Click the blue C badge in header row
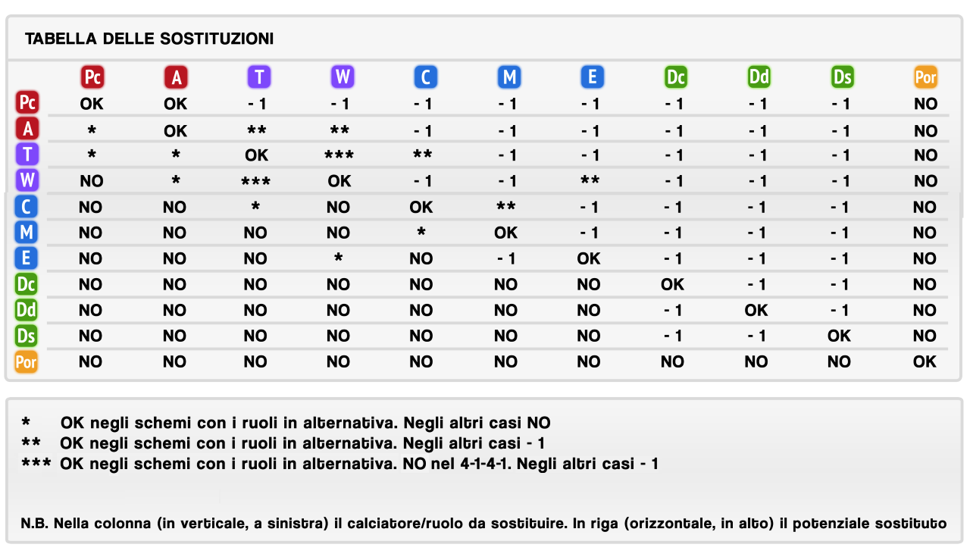970x560 pixels. pos(426,77)
